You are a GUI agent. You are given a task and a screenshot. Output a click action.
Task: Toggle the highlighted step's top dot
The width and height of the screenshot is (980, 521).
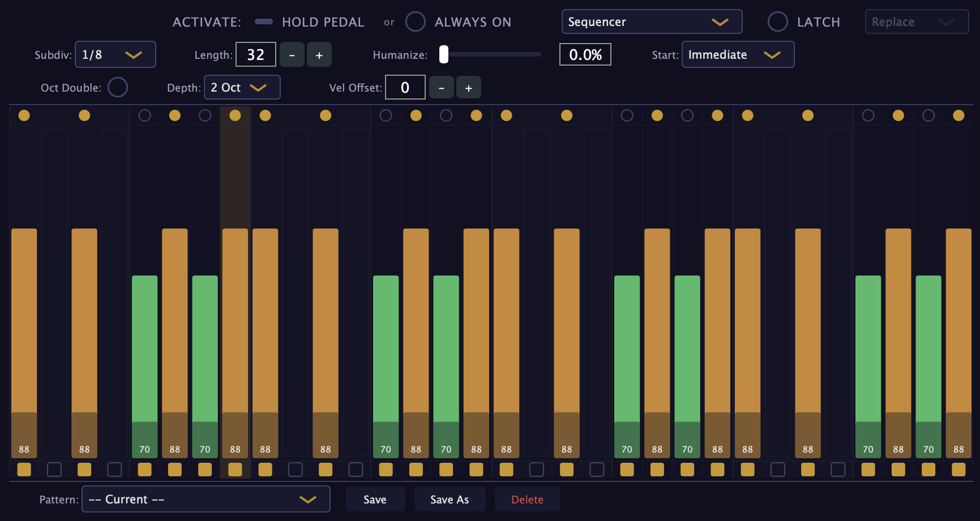(235, 115)
